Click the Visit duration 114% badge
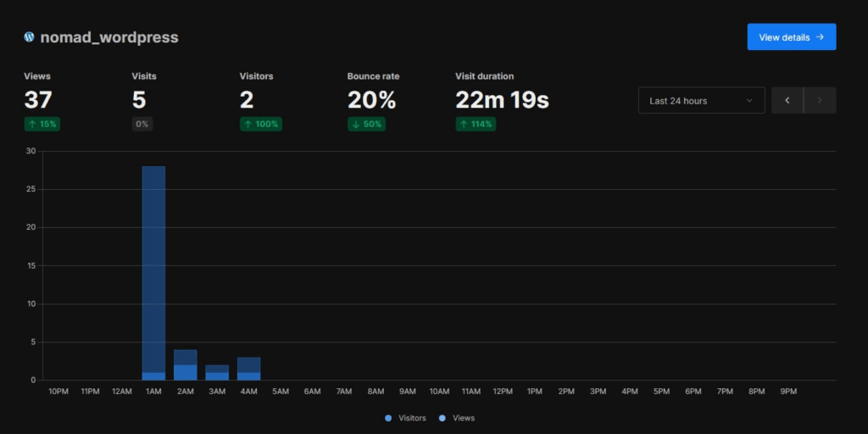 coord(476,124)
